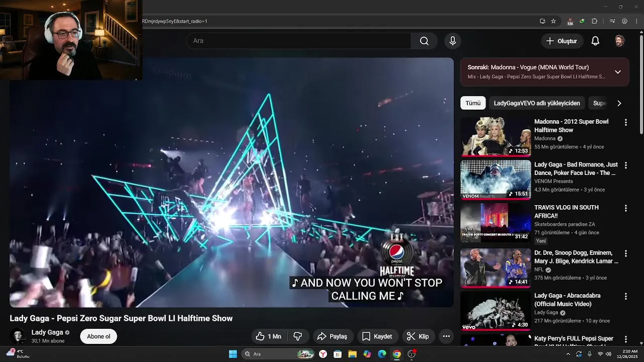Viewport: 644px width, 362px height.
Task: Click the video player area
Action: pos(231,182)
